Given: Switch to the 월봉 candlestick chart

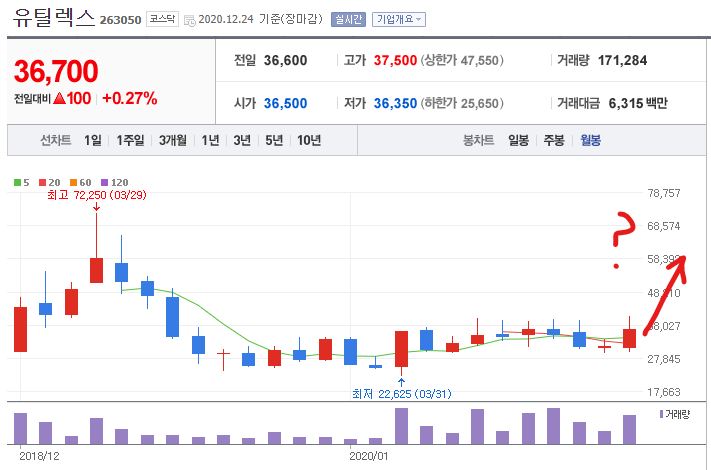Looking at the screenshot, I should point(590,141).
